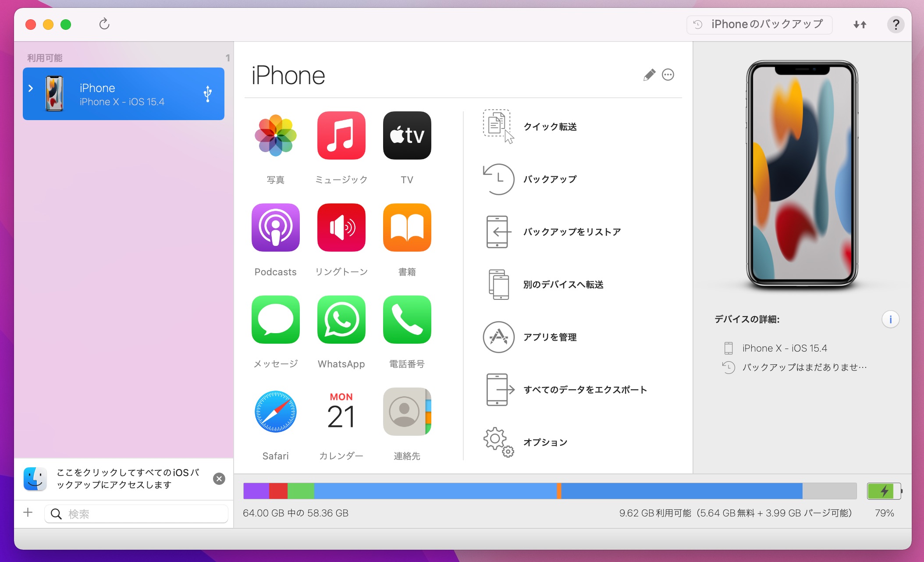924x562 pixels.
Task: Open the more options ellipsis icon
Action: 668,75
